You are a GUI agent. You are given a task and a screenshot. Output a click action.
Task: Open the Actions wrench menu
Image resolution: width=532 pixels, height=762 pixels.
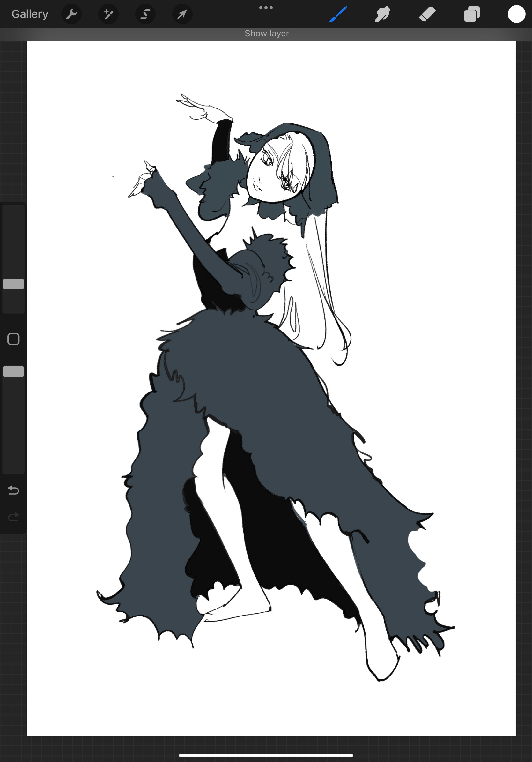pyautogui.click(x=71, y=14)
